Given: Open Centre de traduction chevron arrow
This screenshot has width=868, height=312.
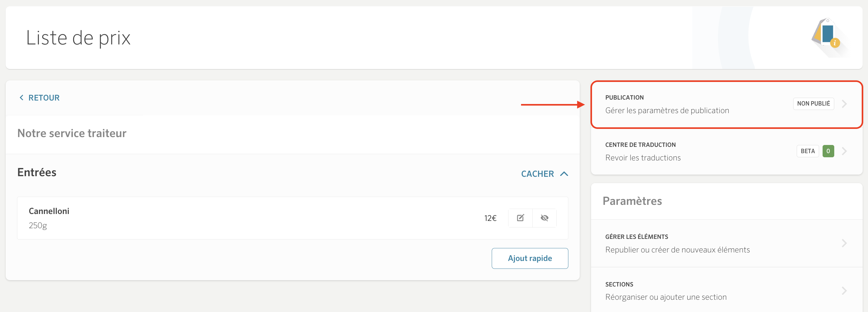Looking at the screenshot, I should [844, 151].
